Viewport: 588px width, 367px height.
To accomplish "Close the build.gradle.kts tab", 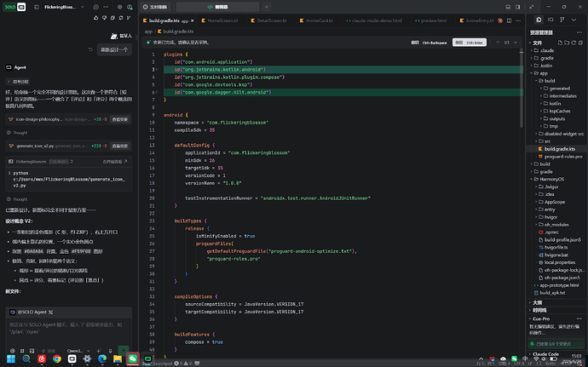I will pyautogui.click(x=193, y=20).
